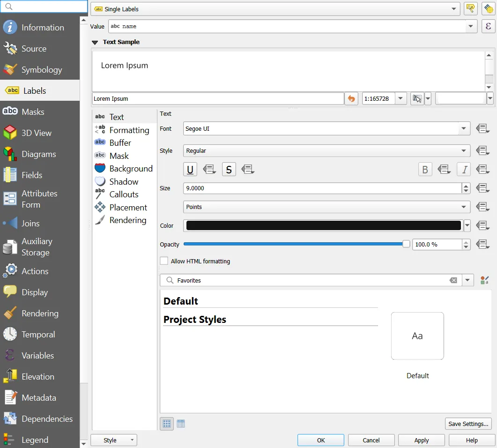
Task: Open data-defined override for Font
Action: [x=483, y=129]
